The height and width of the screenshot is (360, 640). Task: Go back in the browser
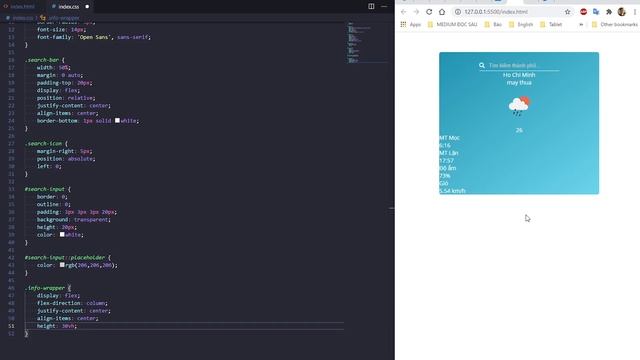click(x=403, y=12)
